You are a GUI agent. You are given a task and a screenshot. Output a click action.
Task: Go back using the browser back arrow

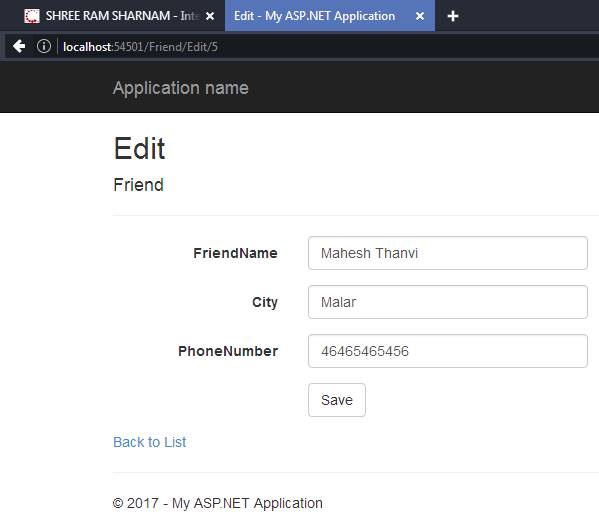19,46
